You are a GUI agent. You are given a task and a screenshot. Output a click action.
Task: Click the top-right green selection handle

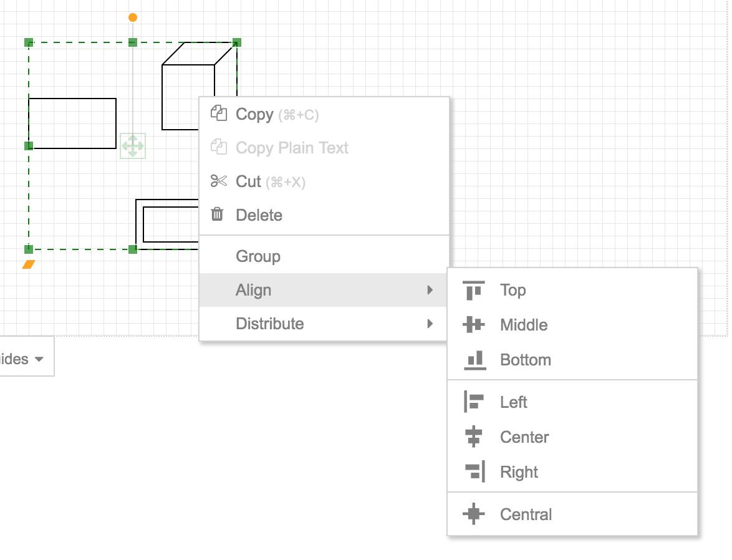[237, 42]
